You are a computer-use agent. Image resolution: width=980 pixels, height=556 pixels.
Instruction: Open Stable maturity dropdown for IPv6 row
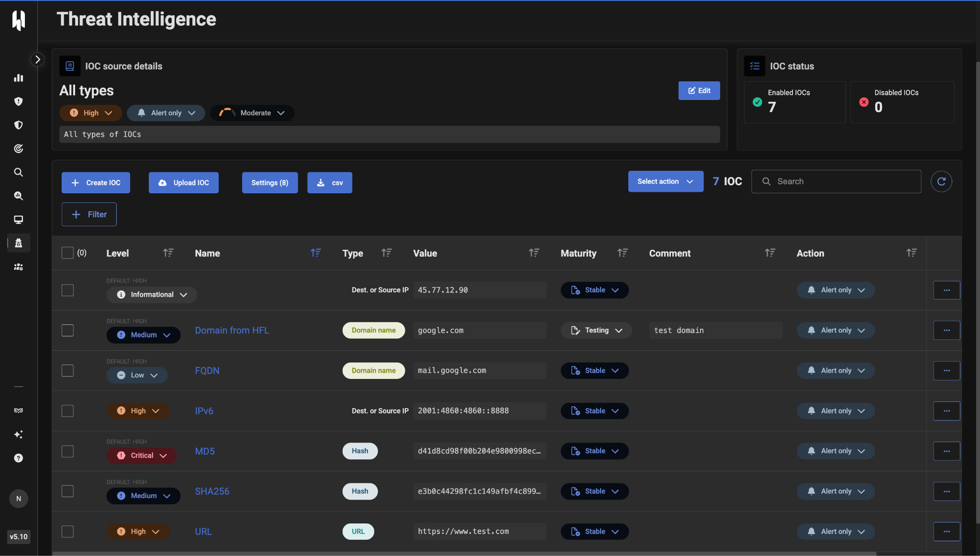[x=595, y=411]
